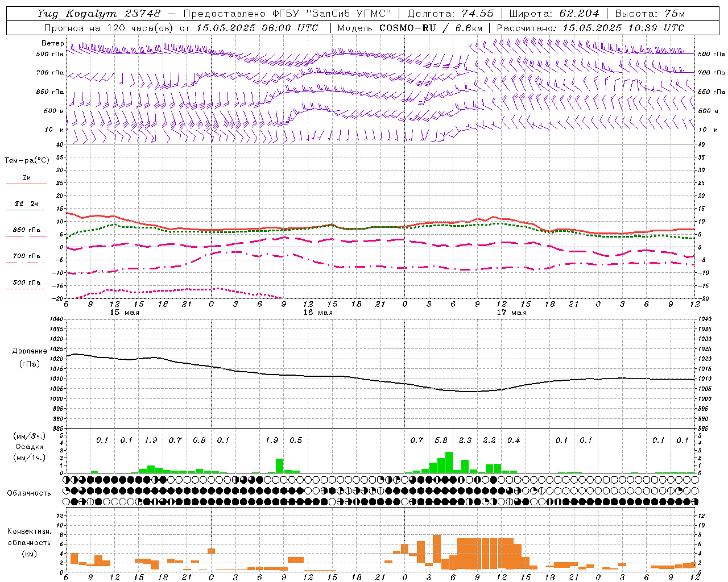Click the model name COSMO-RU / 6.6км
Screen dimensions: 728x582
[x=431, y=28]
